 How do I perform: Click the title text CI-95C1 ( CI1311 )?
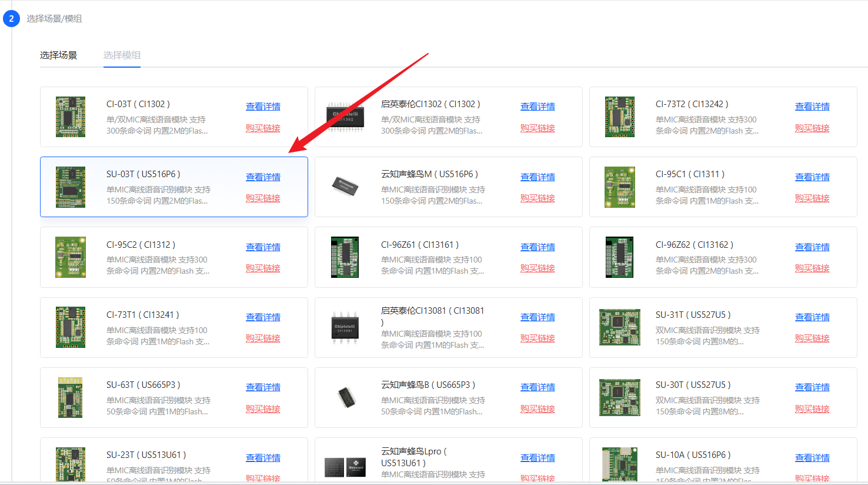coord(690,174)
